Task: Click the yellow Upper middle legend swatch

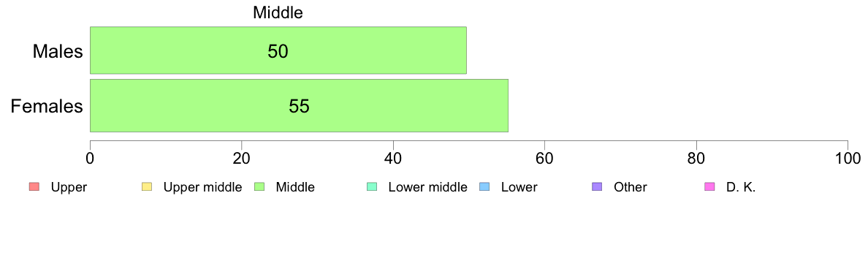Action: [146, 187]
